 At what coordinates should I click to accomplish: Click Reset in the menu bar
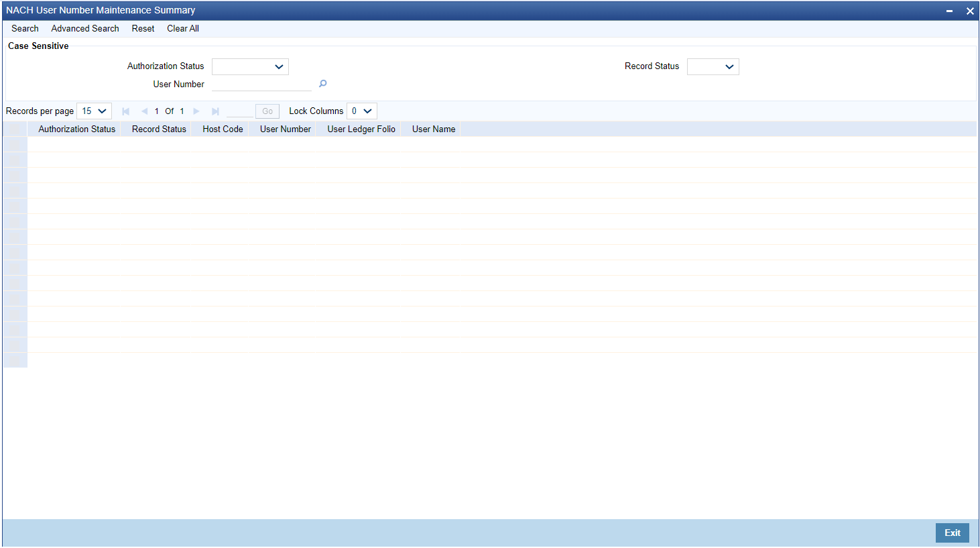pos(143,29)
